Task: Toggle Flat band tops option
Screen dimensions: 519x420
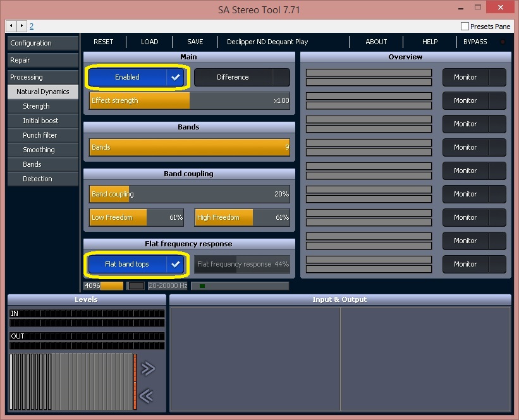Action: coord(137,264)
